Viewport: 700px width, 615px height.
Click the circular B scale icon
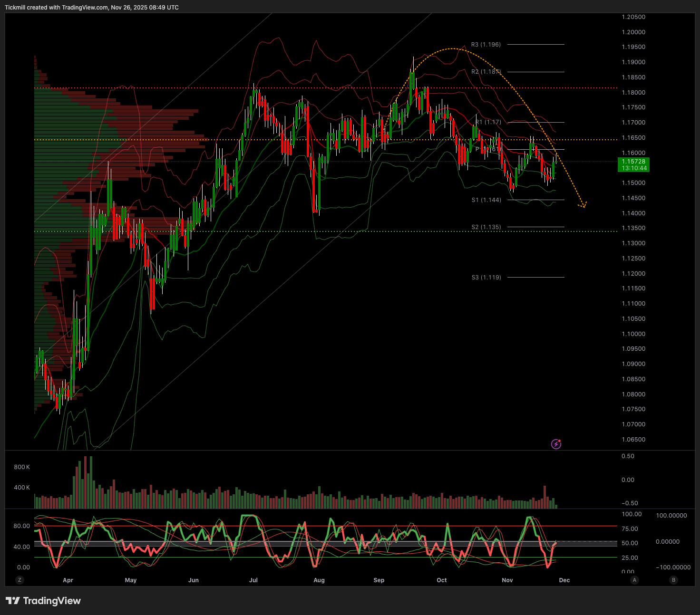point(673,580)
